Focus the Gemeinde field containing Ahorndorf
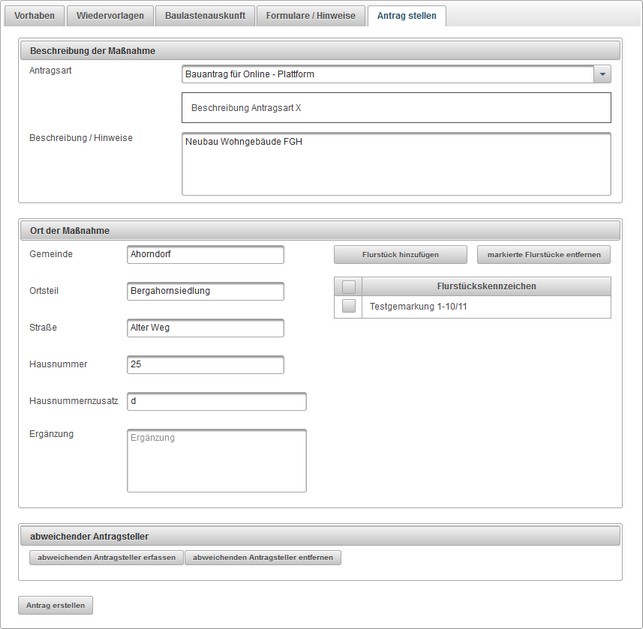This screenshot has width=643, height=629. (x=205, y=255)
